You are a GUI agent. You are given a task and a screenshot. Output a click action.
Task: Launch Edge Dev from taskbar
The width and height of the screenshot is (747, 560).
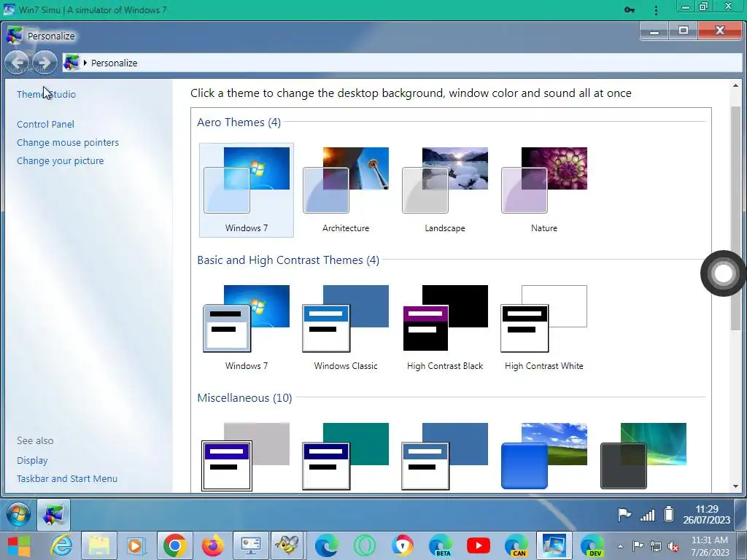(592, 545)
